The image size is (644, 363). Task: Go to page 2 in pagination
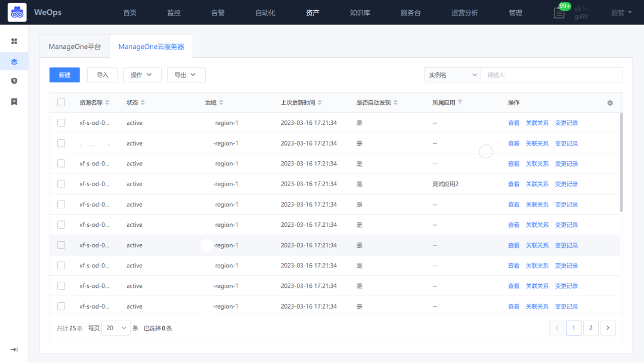590,328
